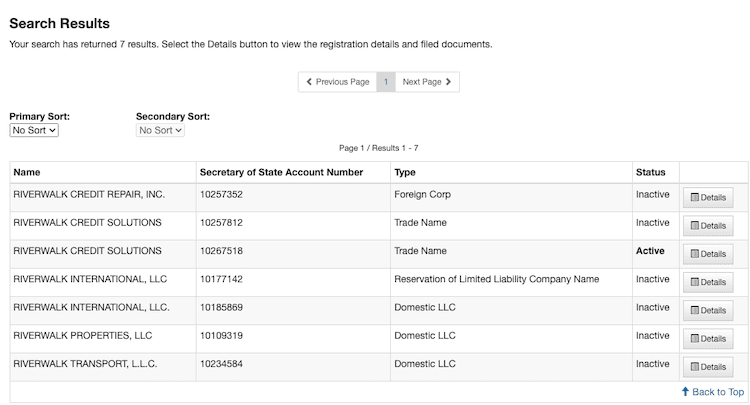Jump using Back to Top link

(713, 392)
